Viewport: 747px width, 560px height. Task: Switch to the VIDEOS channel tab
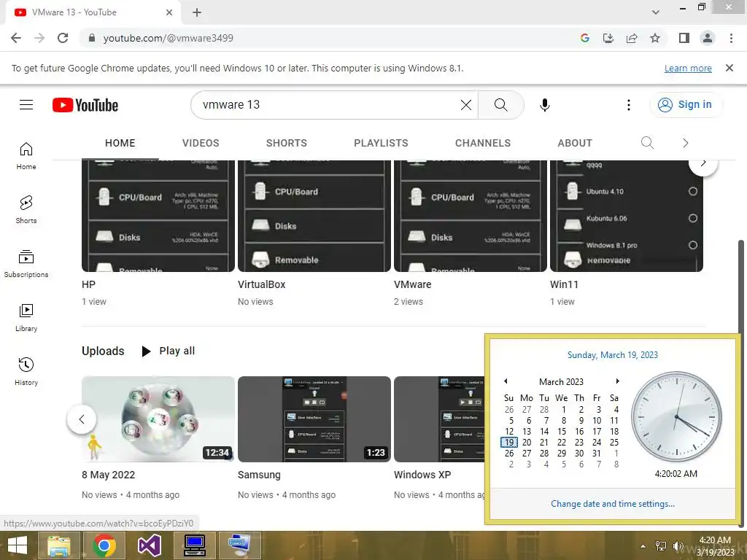201,143
